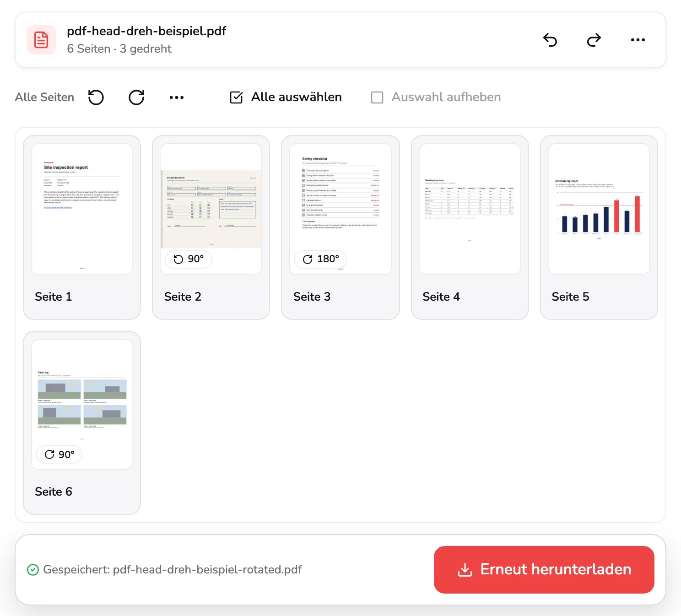Select the Seite 6 photo log thumbnail
Image resolution: width=681 pixels, height=616 pixels.
82,405
